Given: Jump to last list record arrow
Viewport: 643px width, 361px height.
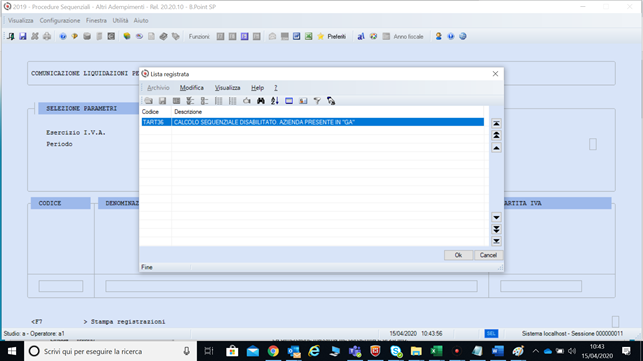Looking at the screenshot, I should click(496, 241).
